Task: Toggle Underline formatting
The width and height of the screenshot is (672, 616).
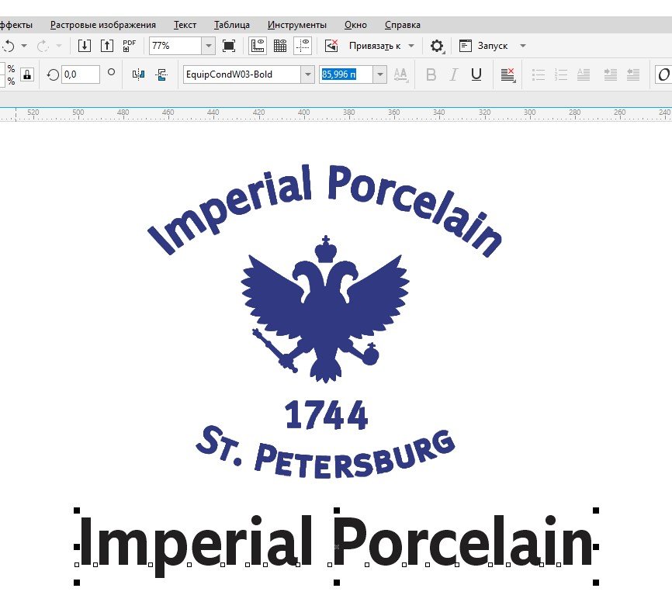Action: pos(476,74)
